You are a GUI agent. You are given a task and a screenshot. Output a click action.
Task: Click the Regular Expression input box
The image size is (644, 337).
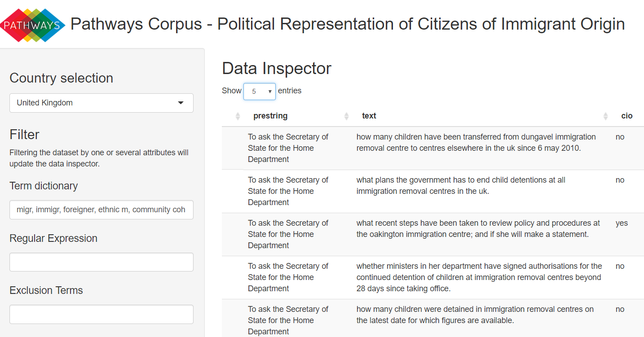(101, 262)
